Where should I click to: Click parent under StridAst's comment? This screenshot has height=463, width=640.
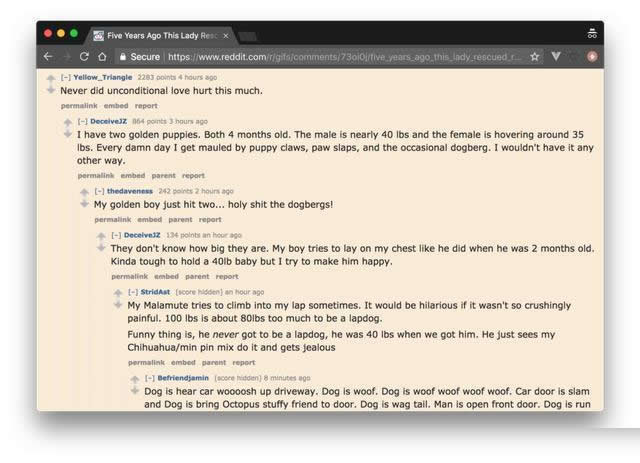(x=215, y=362)
